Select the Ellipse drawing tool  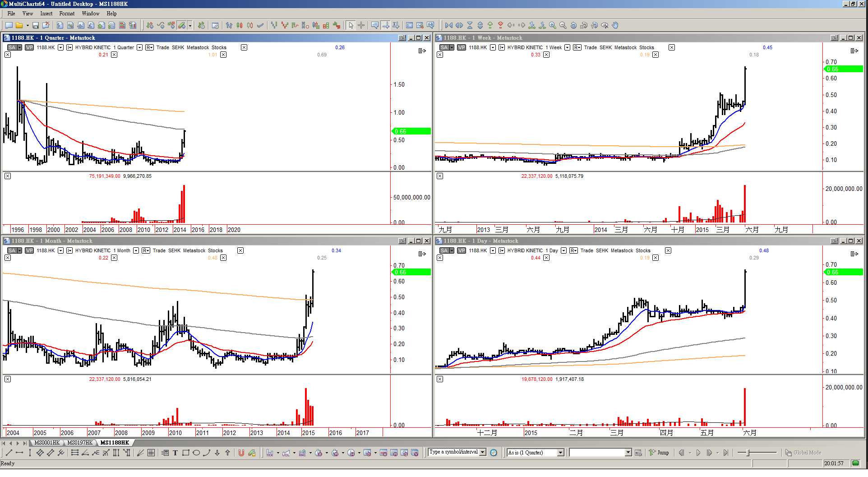point(196,453)
